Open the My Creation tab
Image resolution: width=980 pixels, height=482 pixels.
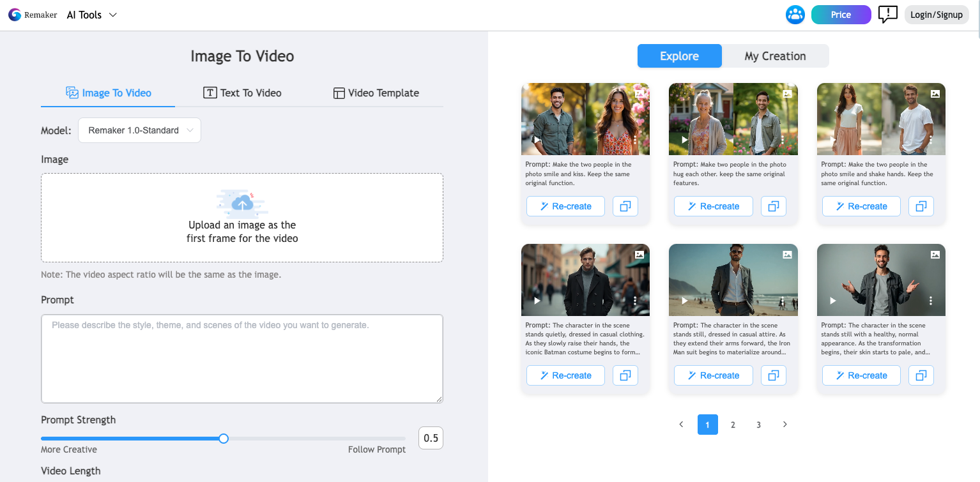point(775,56)
